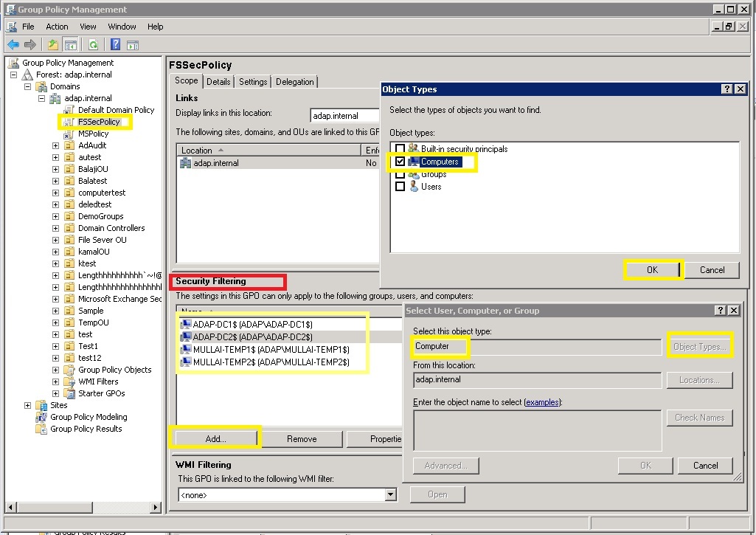Image resolution: width=756 pixels, height=535 pixels.
Task: Open Help using the question mark toolbar icon
Action: [115, 44]
